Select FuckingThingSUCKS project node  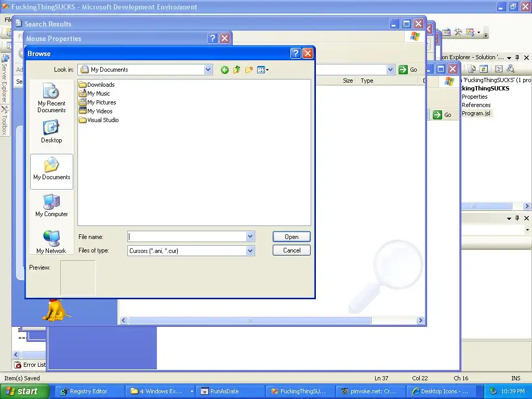[485, 88]
